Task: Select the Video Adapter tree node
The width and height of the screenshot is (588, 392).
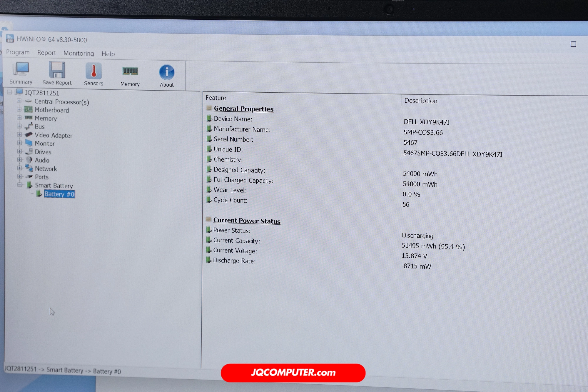Action: pyautogui.click(x=53, y=135)
